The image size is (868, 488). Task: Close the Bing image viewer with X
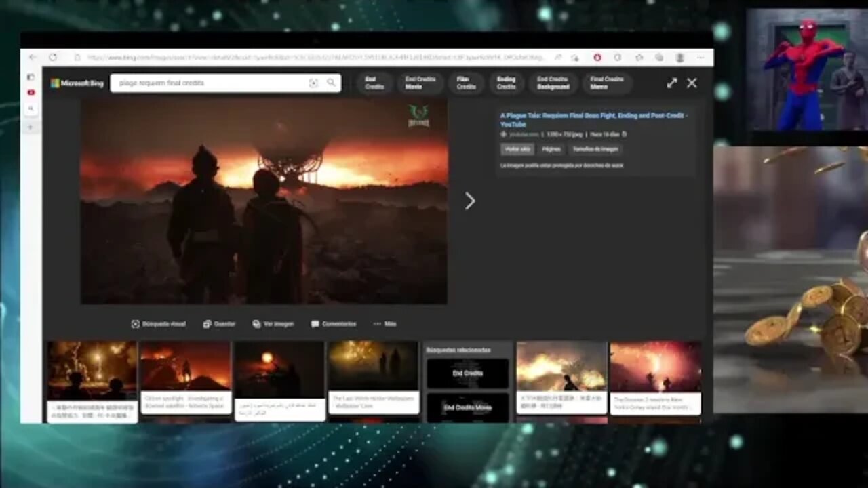(692, 83)
